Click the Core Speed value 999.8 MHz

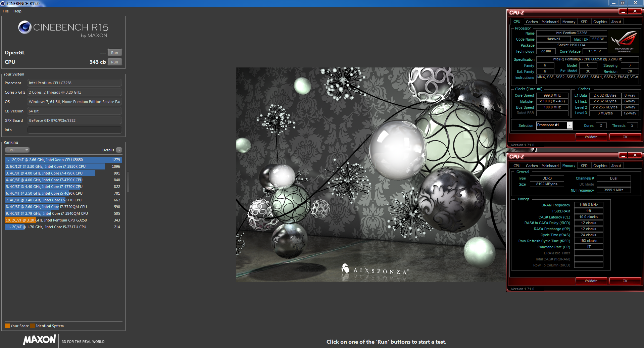tap(552, 95)
